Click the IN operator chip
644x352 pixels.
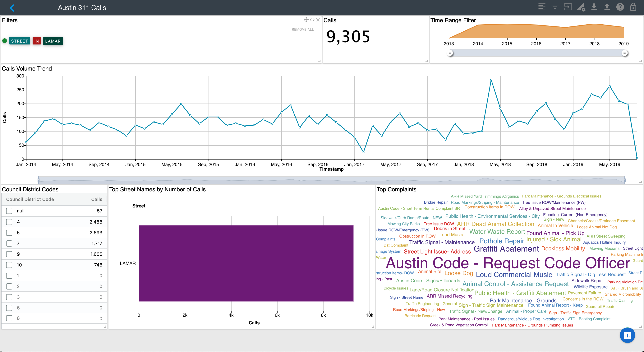click(36, 41)
